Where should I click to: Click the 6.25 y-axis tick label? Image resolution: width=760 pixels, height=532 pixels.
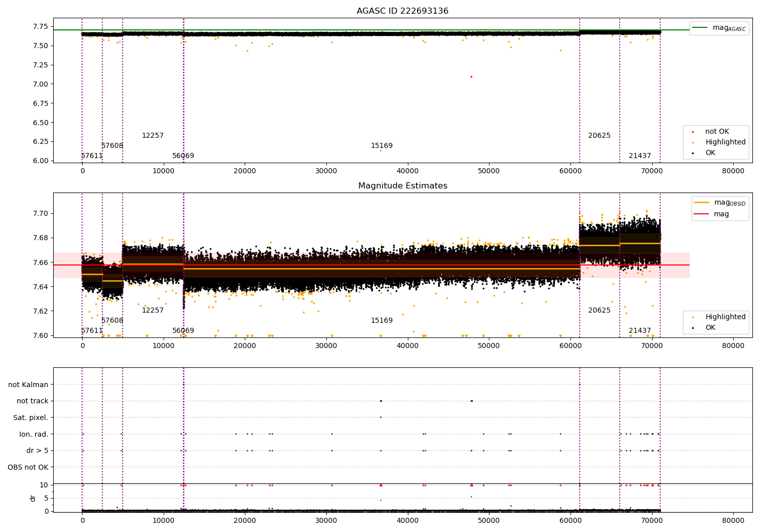tap(40, 142)
